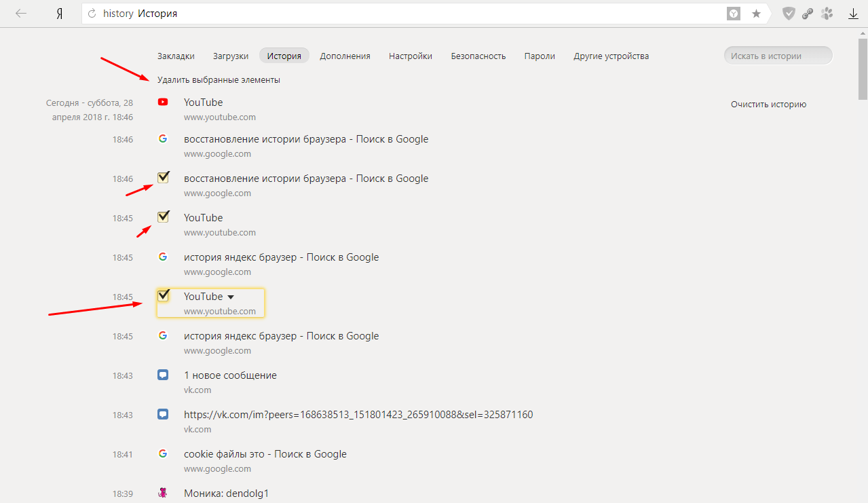Image resolution: width=868 pixels, height=503 pixels.
Task: Click the VK icon beside '1 новое сообщение'
Action: pos(163,375)
